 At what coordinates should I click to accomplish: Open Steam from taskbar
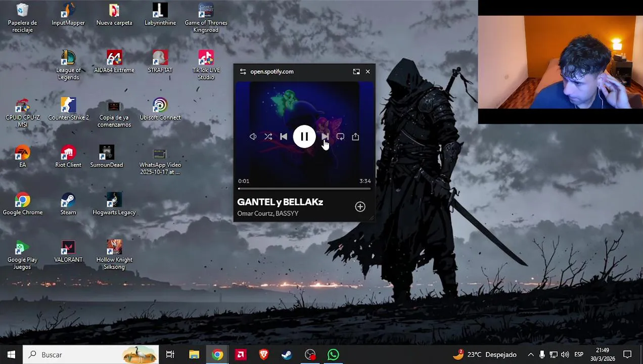pyautogui.click(x=287, y=354)
